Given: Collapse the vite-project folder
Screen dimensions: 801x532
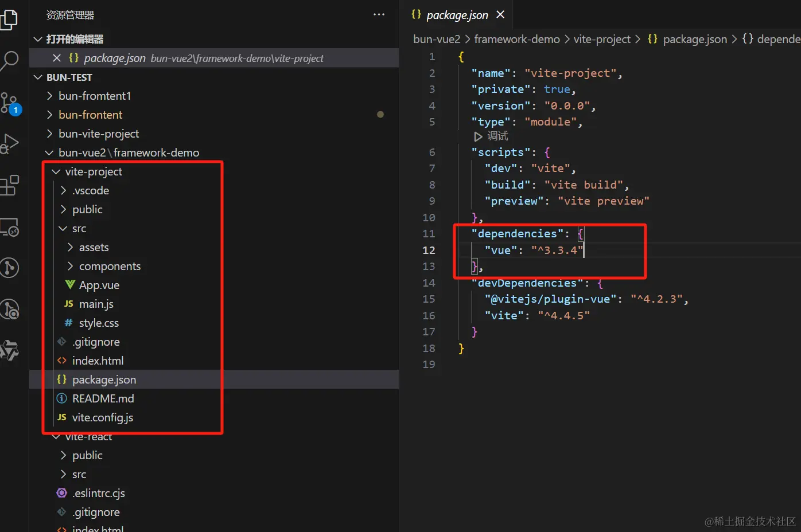Looking at the screenshot, I should coord(56,171).
